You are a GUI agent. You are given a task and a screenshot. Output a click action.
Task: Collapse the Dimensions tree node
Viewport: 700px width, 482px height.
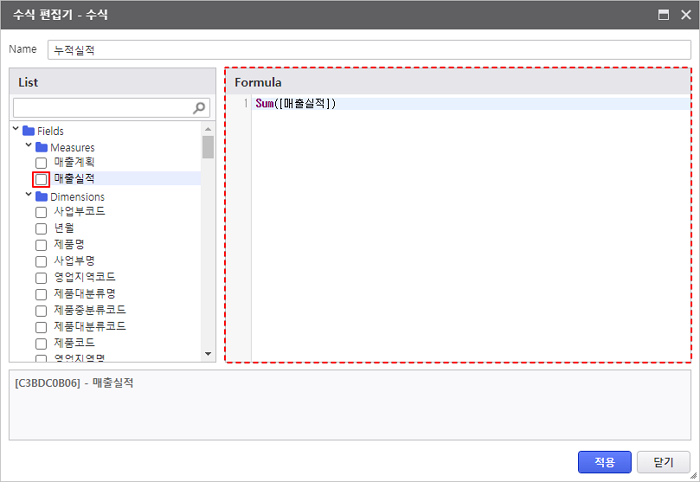click(29, 195)
